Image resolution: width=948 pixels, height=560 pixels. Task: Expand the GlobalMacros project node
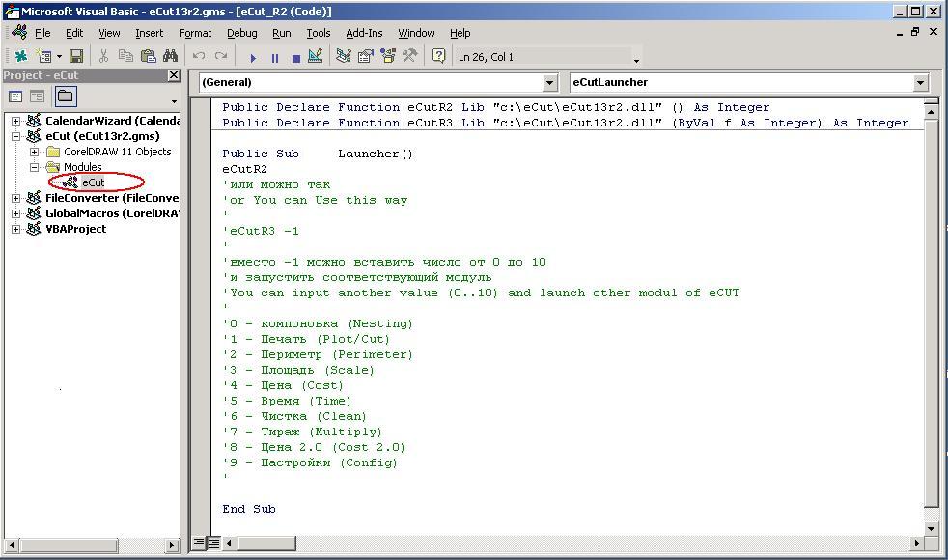[x=15, y=213]
